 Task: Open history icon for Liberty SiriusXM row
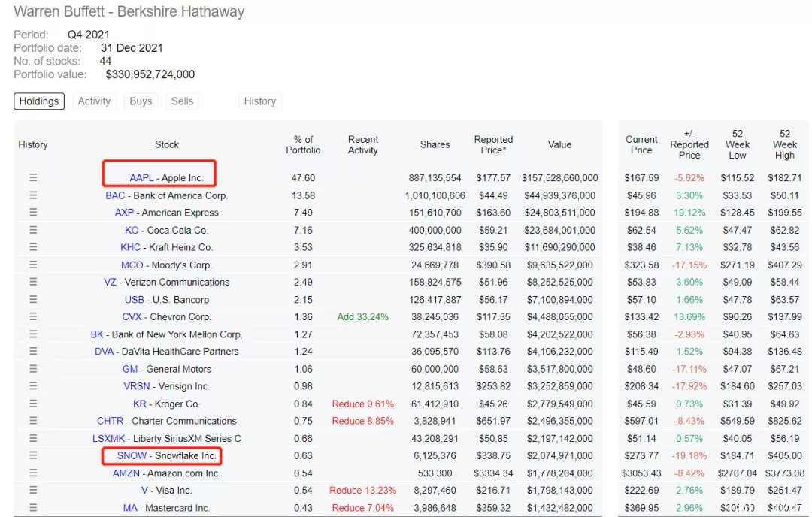pyautogui.click(x=33, y=438)
